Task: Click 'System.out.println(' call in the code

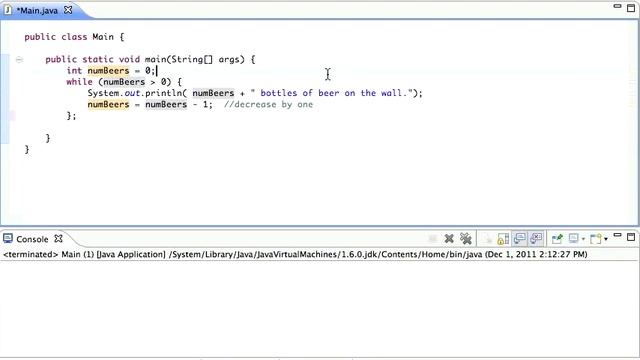Action: click(137, 93)
